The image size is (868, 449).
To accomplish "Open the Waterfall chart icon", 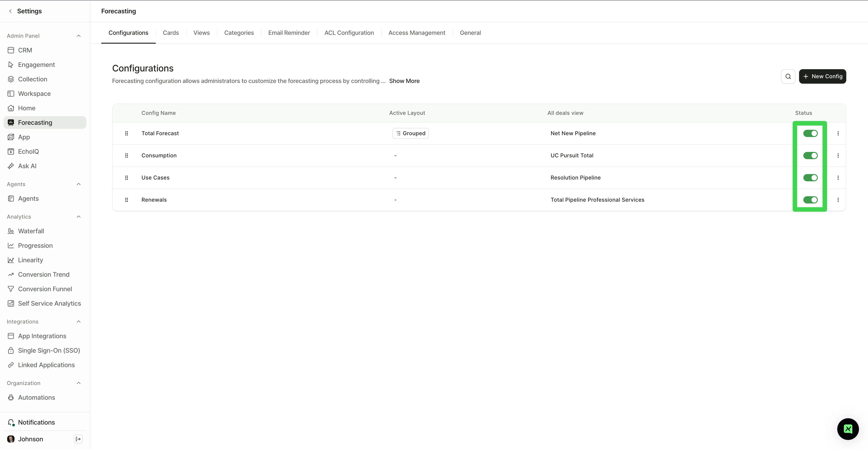I will (x=11, y=231).
